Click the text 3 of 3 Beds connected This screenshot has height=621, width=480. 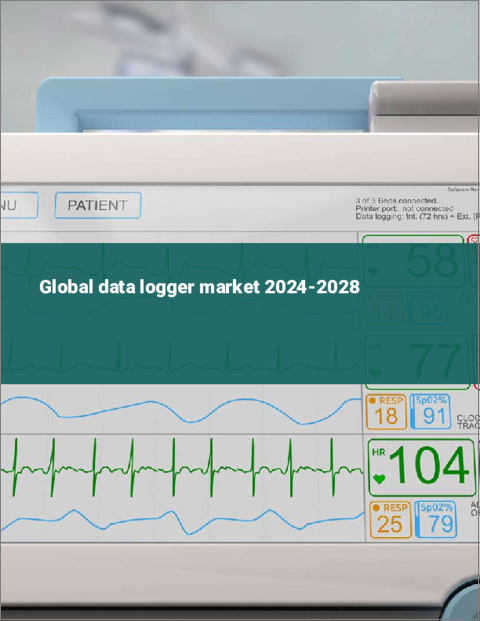(x=396, y=200)
